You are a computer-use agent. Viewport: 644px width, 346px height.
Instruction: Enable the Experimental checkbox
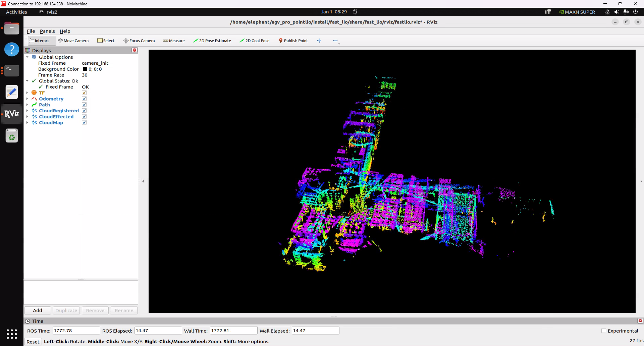[604, 331]
